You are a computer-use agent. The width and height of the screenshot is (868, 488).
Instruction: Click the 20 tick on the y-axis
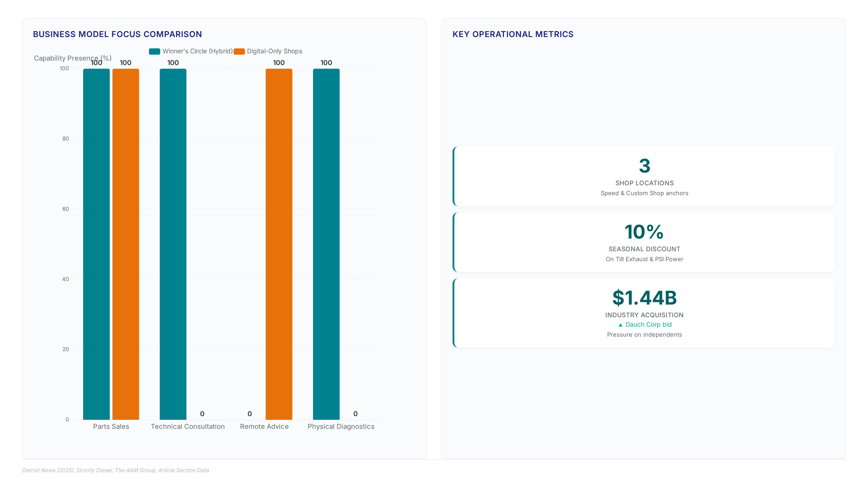point(66,349)
